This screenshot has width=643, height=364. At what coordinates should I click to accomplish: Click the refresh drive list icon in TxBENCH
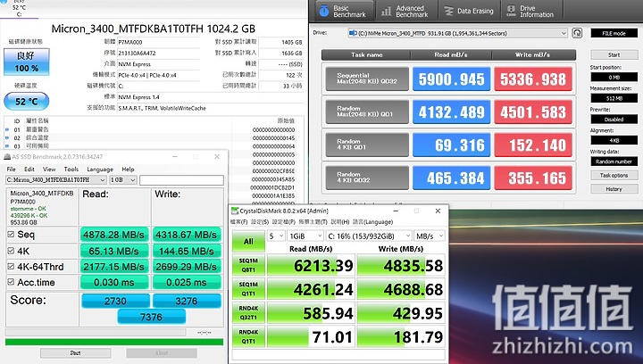tap(577, 33)
